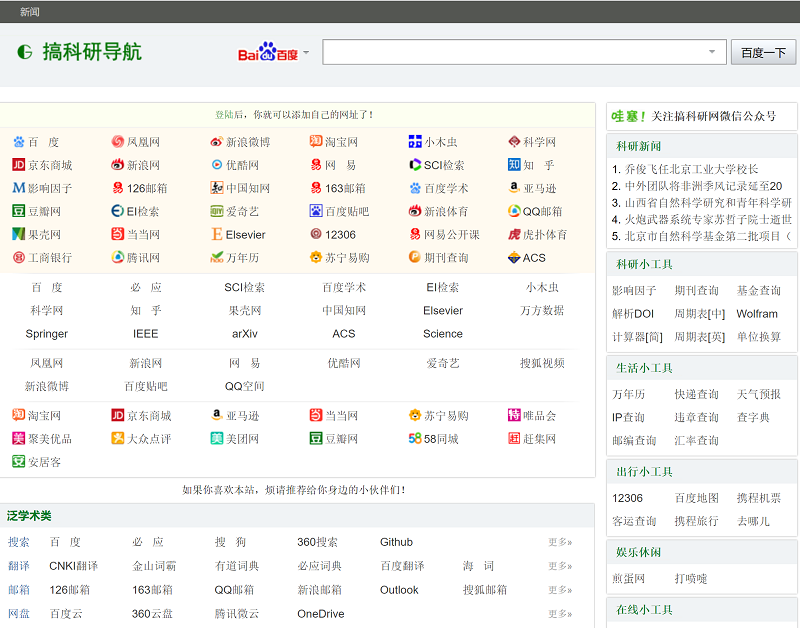Click the 关注搞科研网微信公众号 banner

pyautogui.click(x=702, y=116)
